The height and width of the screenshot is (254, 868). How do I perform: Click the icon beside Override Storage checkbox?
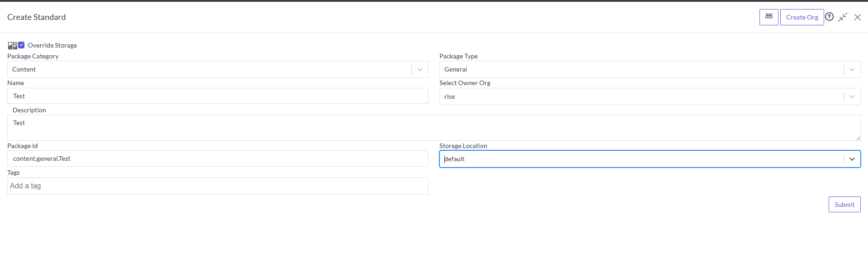(12, 45)
